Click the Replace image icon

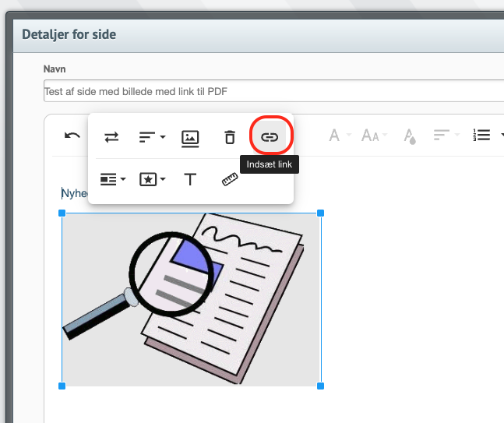pyautogui.click(x=111, y=137)
